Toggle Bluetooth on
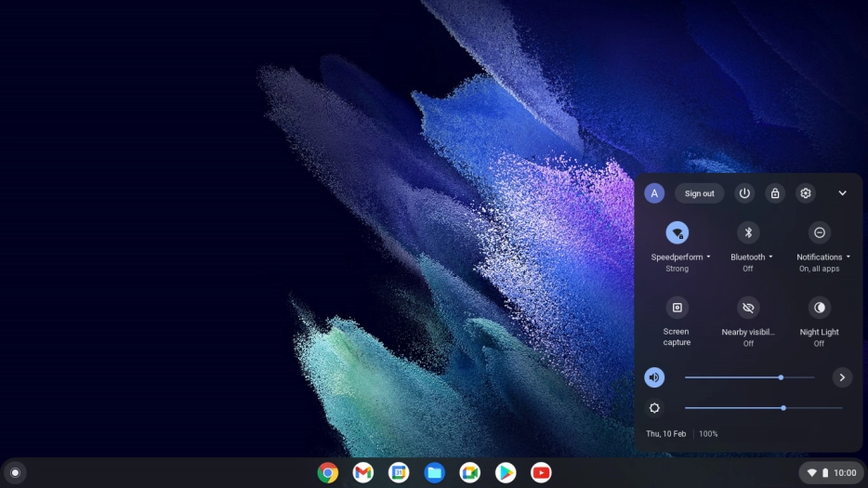The width and height of the screenshot is (868, 488). pyautogui.click(x=748, y=232)
